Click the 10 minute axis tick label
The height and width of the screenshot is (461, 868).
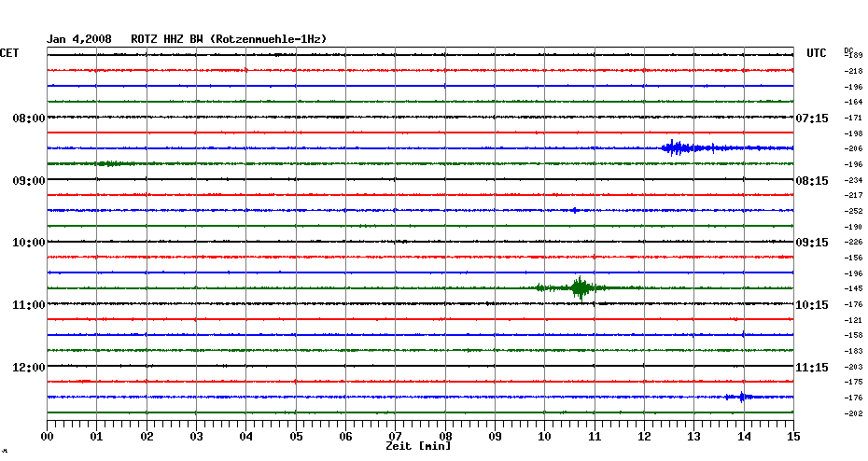click(x=545, y=437)
